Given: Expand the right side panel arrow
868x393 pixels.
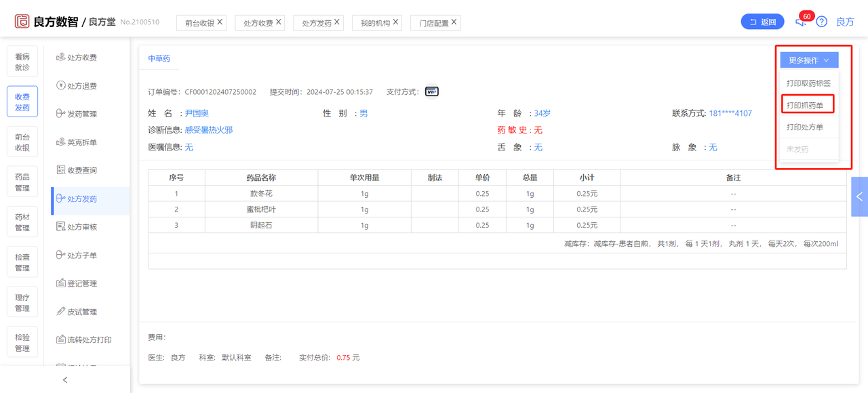Looking at the screenshot, I should pyautogui.click(x=859, y=196).
